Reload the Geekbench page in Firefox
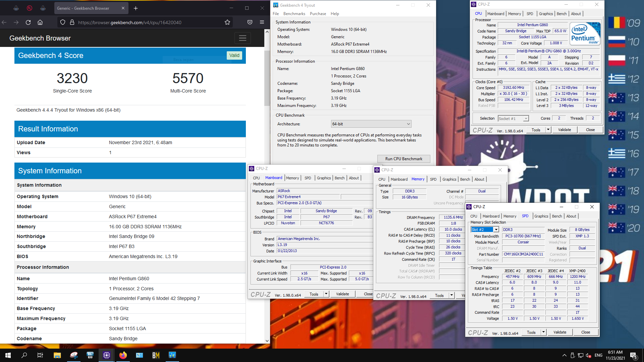This screenshot has width=644, height=362. 28,22
